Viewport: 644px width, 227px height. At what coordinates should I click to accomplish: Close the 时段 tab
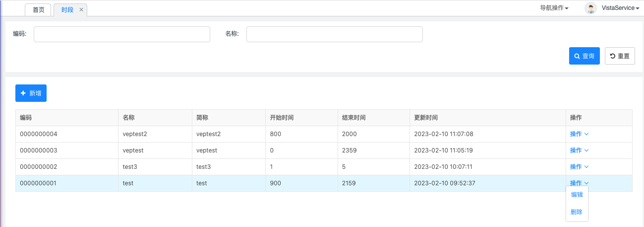pyautogui.click(x=81, y=10)
